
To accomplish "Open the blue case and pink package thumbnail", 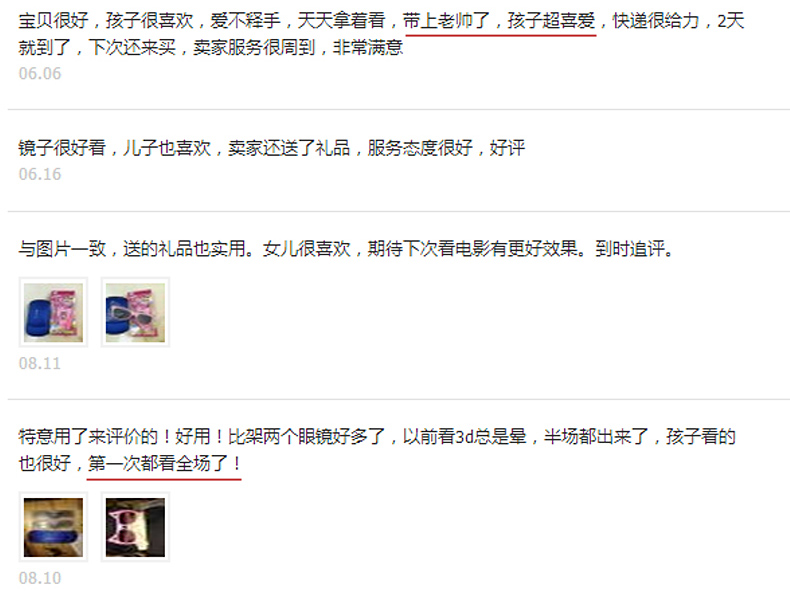I will (x=53, y=312).
